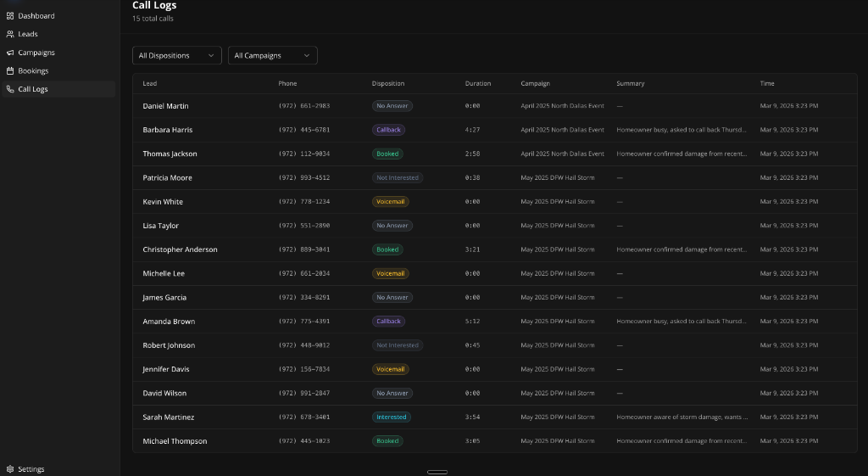Click phone number (972) 112-9034
This screenshot has width=868, height=476.
[x=304, y=154]
